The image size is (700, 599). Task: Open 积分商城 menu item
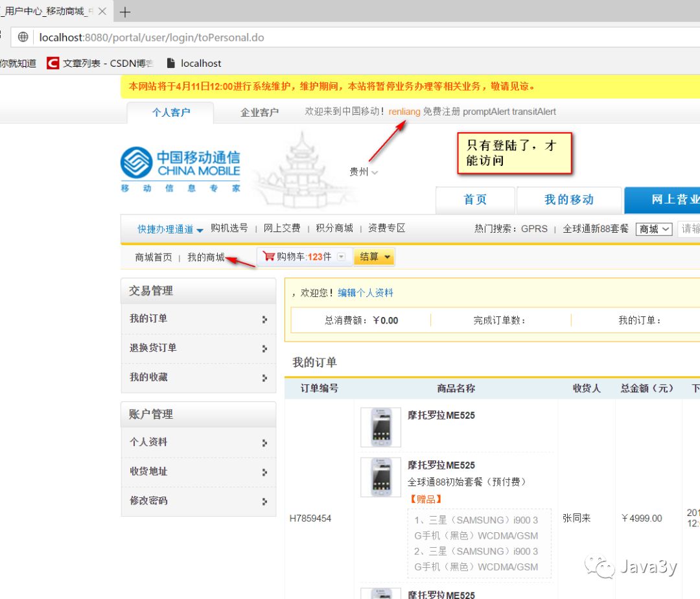[334, 228]
